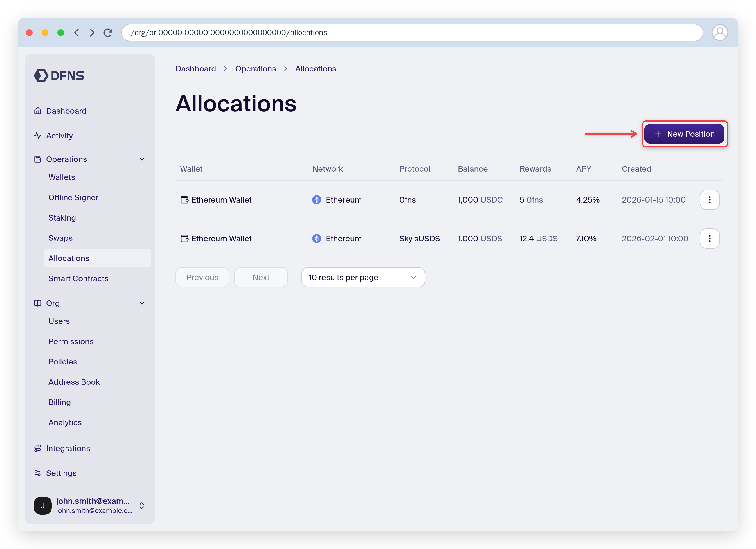Click the Dashboard home icon in the sidebar
The width and height of the screenshot is (756, 549).
38,111
